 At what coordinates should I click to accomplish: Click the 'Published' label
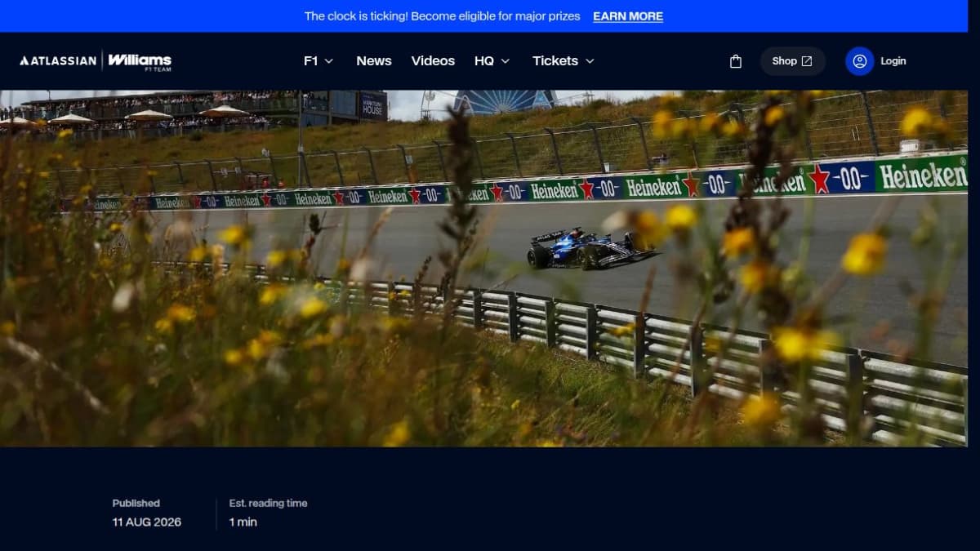pyautogui.click(x=136, y=503)
